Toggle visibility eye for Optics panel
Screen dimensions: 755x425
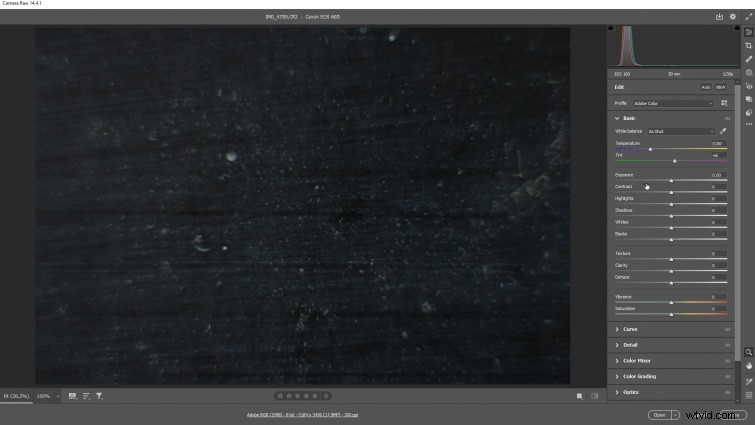pos(728,392)
